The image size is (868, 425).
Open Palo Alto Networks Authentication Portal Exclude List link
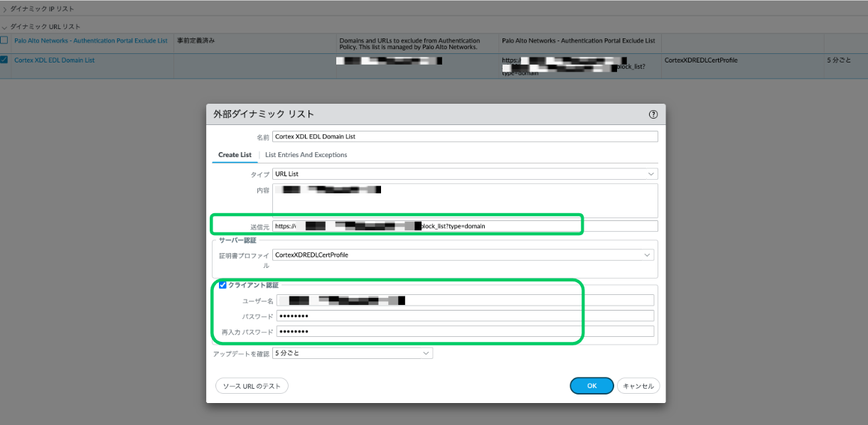tap(91, 41)
